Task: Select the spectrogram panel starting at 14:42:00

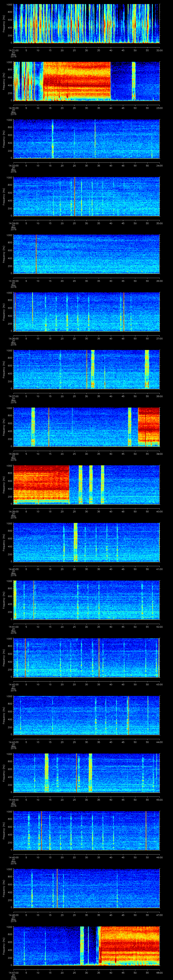Action: [x=86, y=657]
